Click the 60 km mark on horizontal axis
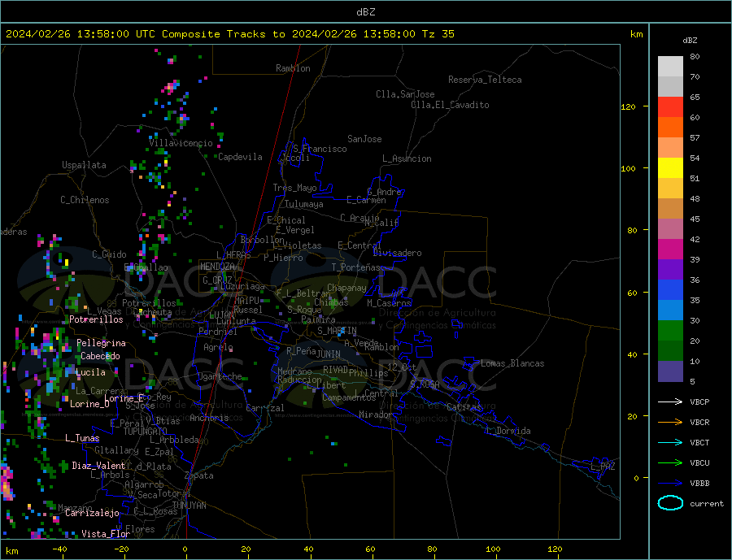Image resolution: width=732 pixels, height=560 pixels. coord(370,549)
